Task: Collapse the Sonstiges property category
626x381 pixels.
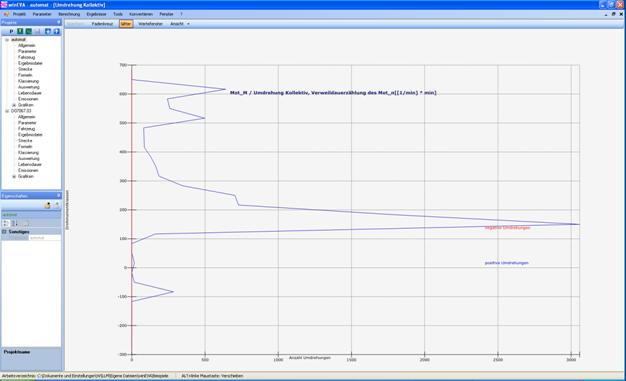Action: point(4,232)
